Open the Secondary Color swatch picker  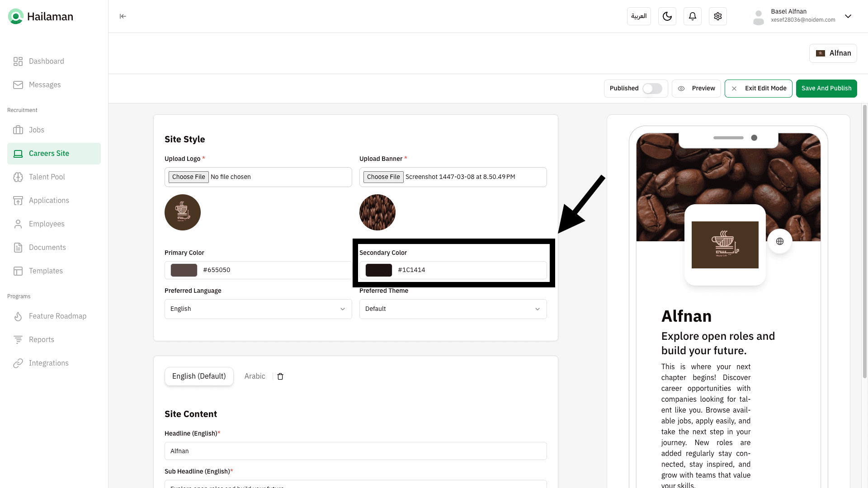(378, 270)
